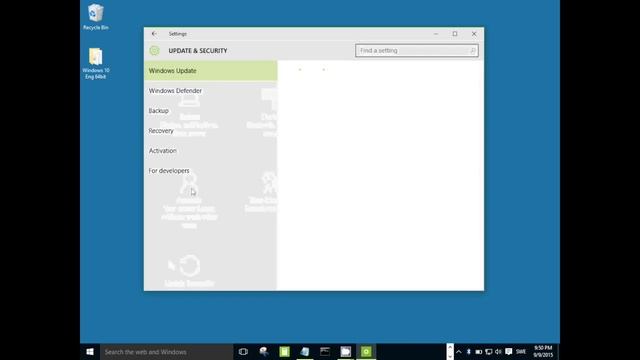Maximize the Settings window
This screenshot has height=360, width=640.
coord(455,34)
